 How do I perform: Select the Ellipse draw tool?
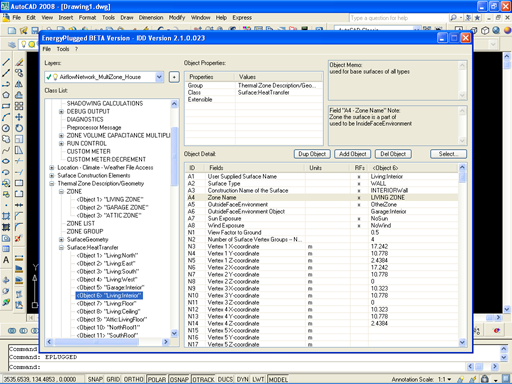(6, 161)
